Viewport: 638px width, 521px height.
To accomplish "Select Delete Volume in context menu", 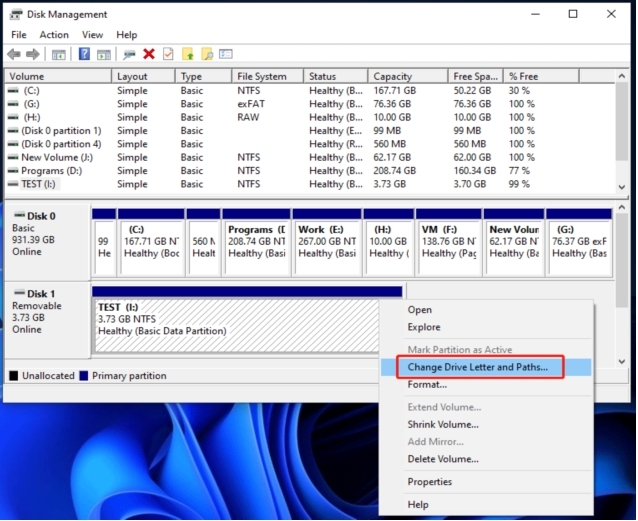I will click(442, 459).
